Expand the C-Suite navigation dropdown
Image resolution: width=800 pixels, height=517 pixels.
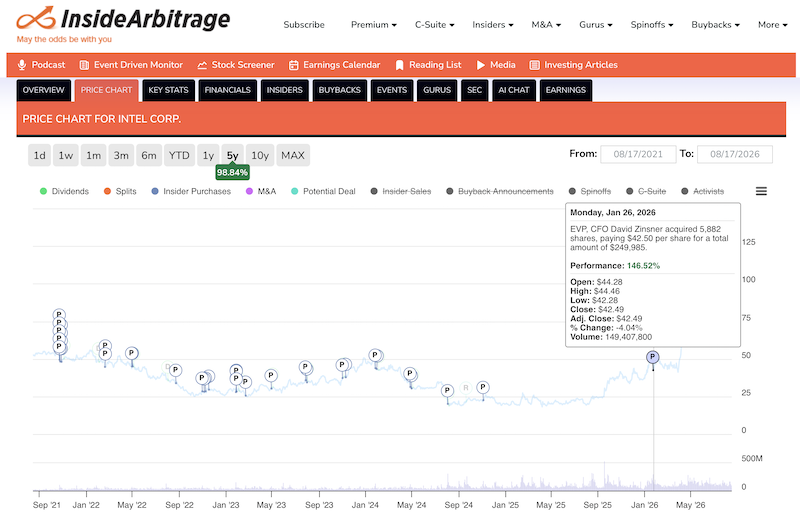(435, 24)
